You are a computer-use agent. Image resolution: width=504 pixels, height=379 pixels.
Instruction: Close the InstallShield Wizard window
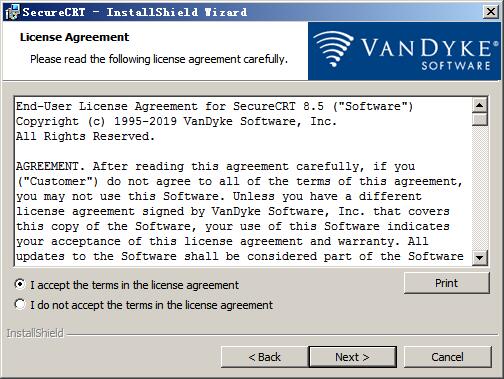(x=491, y=12)
